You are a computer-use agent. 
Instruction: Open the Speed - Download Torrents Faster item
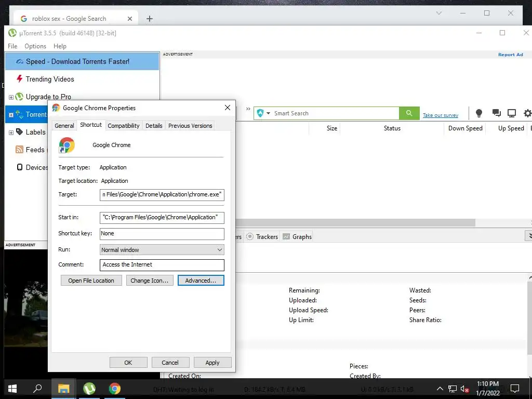coord(82,61)
